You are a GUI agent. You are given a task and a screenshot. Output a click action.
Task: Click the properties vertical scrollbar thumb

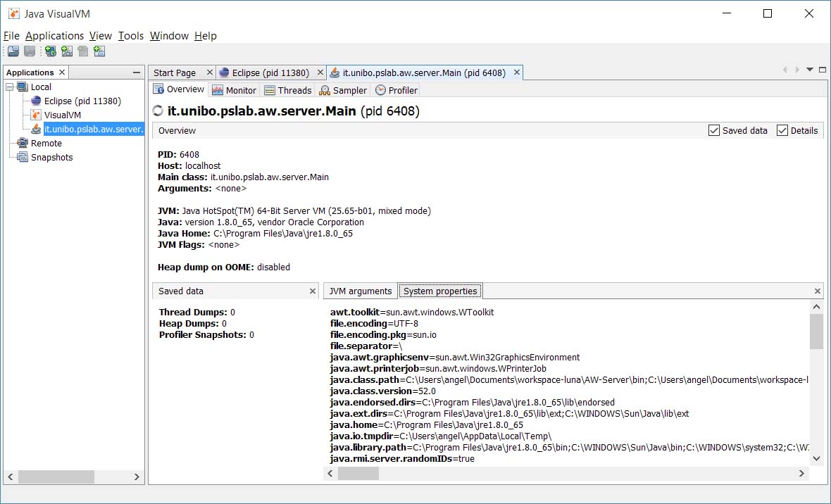pyautogui.click(x=817, y=332)
